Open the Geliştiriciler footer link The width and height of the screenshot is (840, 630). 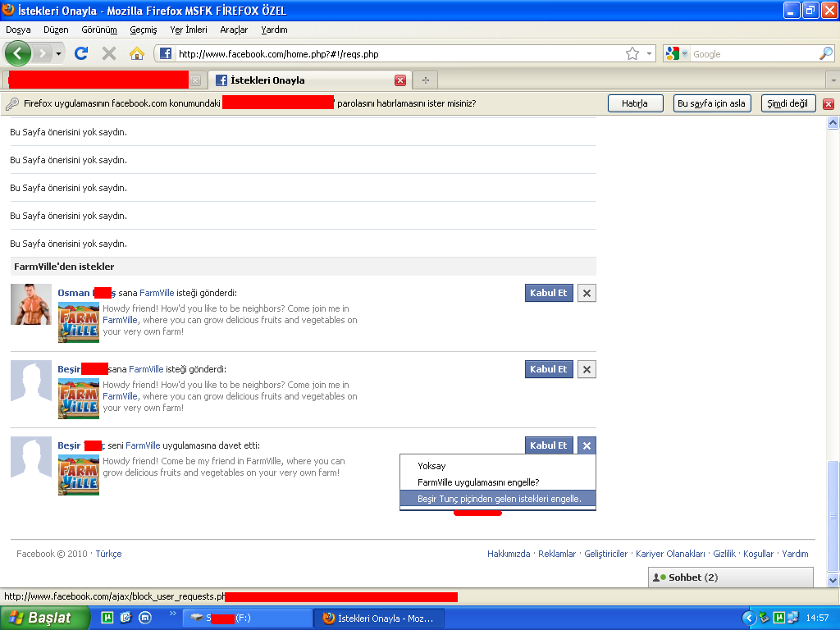coord(605,554)
